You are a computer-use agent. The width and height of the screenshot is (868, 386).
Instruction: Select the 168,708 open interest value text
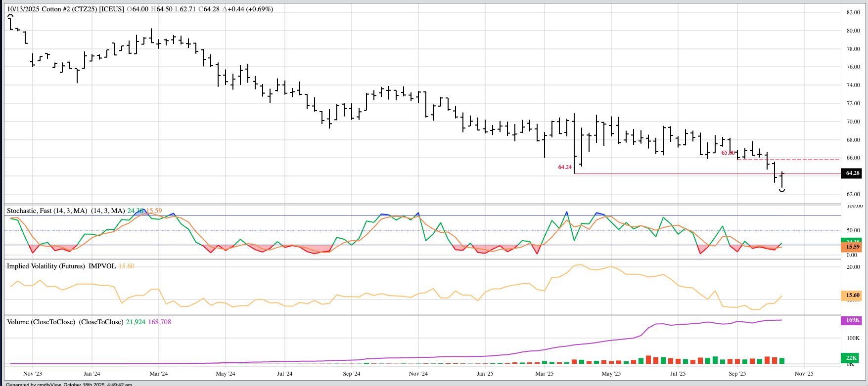159,322
